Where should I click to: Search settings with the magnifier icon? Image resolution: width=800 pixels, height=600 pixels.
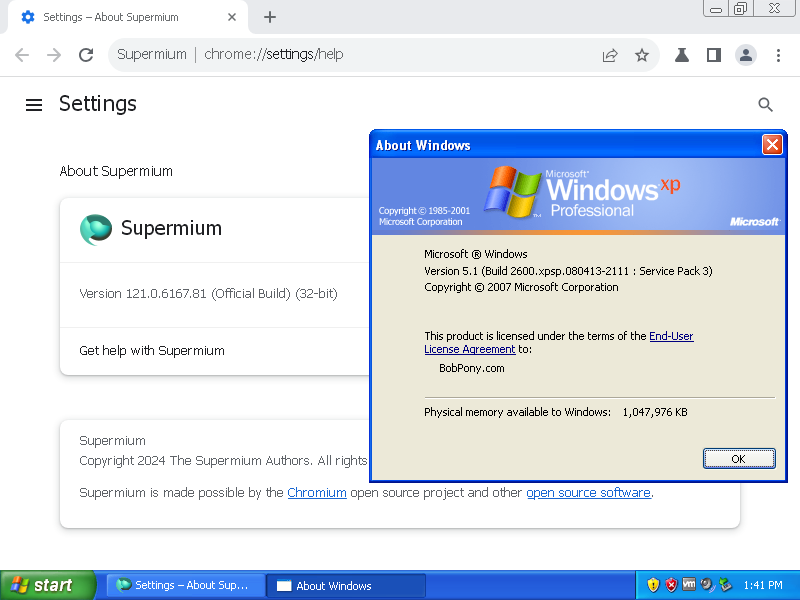pos(765,105)
